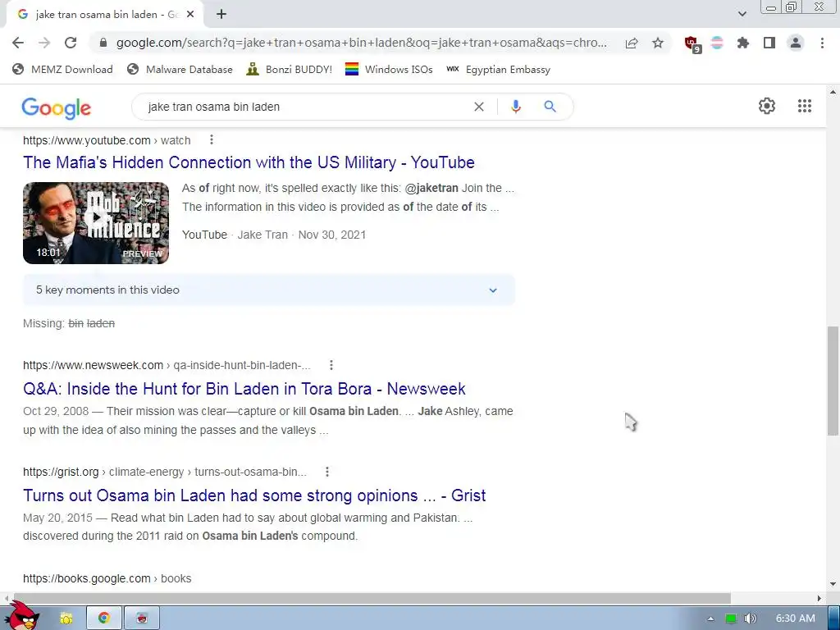
Task: Open the 6:30 AM taskbar clock
Action: click(x=796, y=619)
